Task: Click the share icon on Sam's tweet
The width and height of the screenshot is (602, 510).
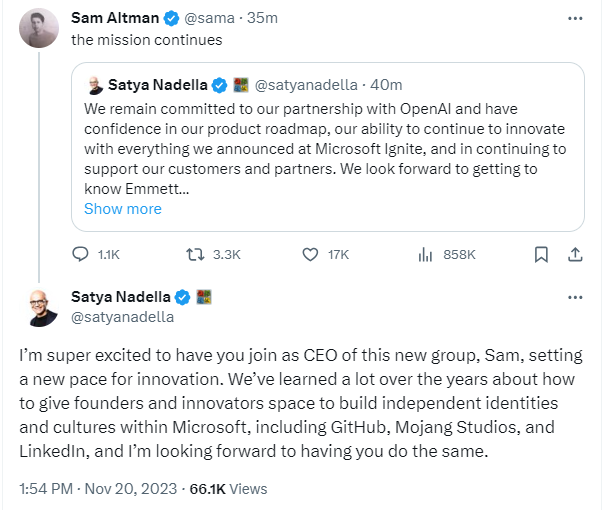Action: coord(574,255)
